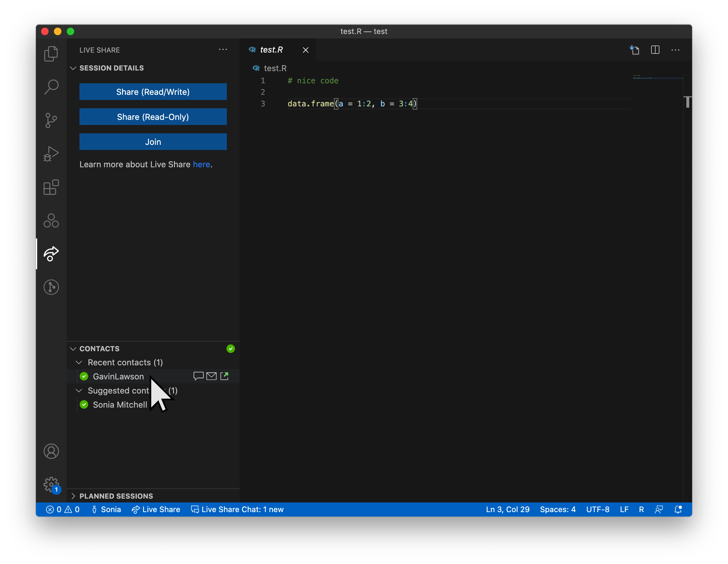
Task: Collapse Suggested contacts group
Action: click(79, 390)
